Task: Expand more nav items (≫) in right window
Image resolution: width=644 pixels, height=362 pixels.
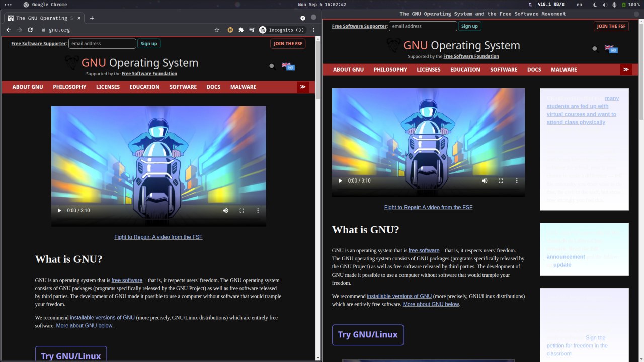Action: pyautogui.click(x=626, y=69)
